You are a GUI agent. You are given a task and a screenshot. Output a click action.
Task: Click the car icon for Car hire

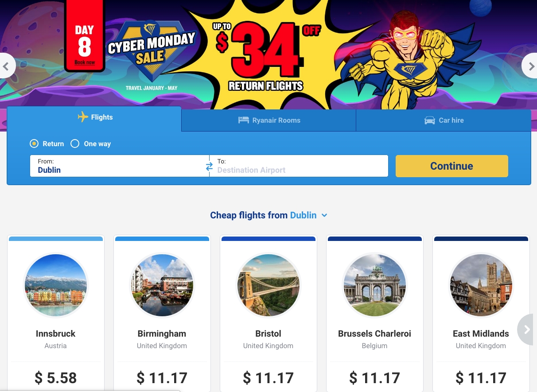[x=429, y=120]
